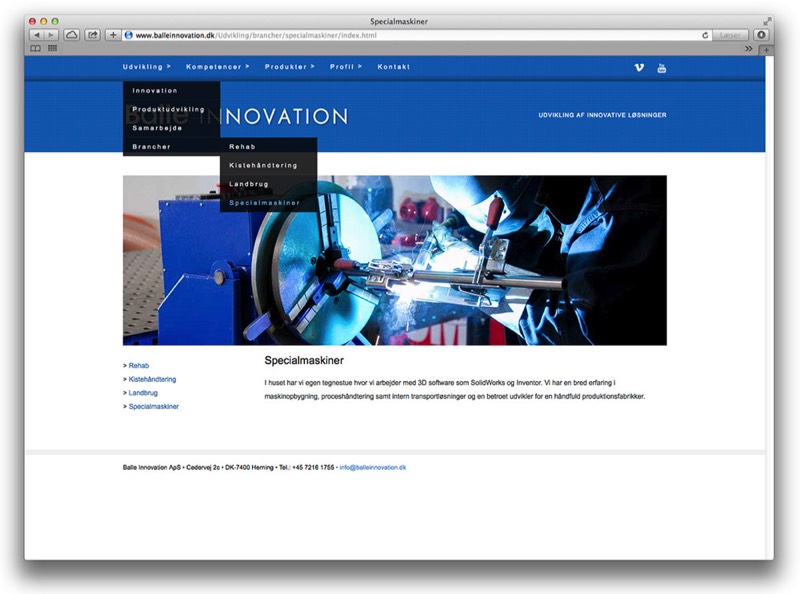
Task: Click the site identity globe icon
Action: 129,35
